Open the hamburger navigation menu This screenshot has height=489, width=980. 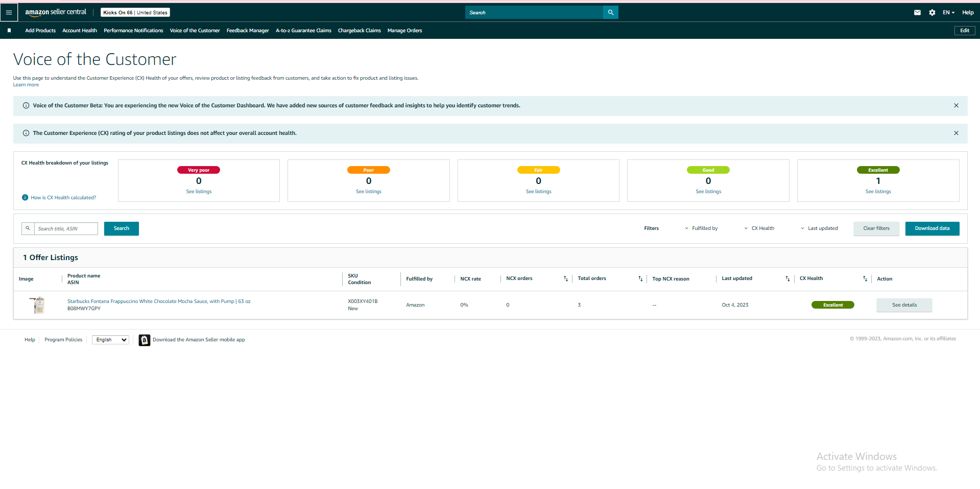click(9, 12)
